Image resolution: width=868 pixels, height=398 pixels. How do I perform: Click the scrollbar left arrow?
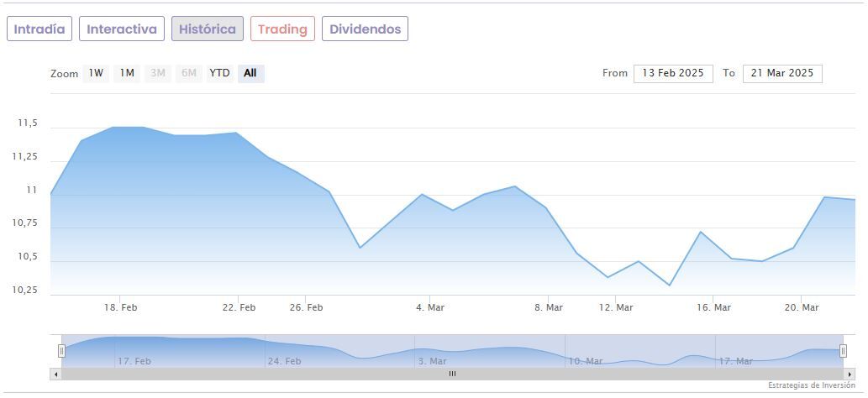56,374
